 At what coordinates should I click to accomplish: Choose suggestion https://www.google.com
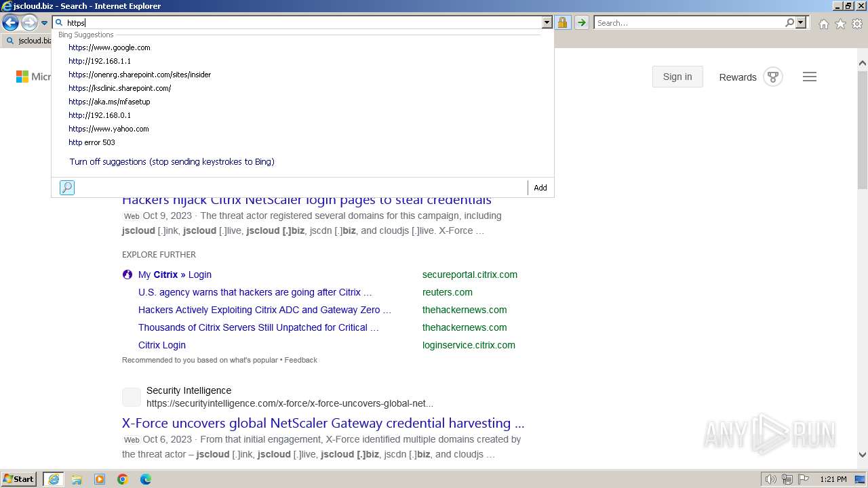109,47
